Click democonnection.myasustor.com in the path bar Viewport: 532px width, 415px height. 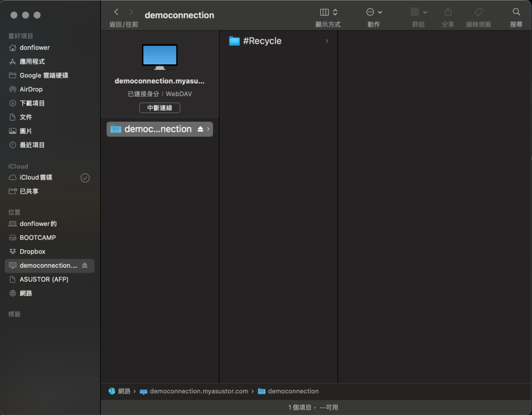199,391
